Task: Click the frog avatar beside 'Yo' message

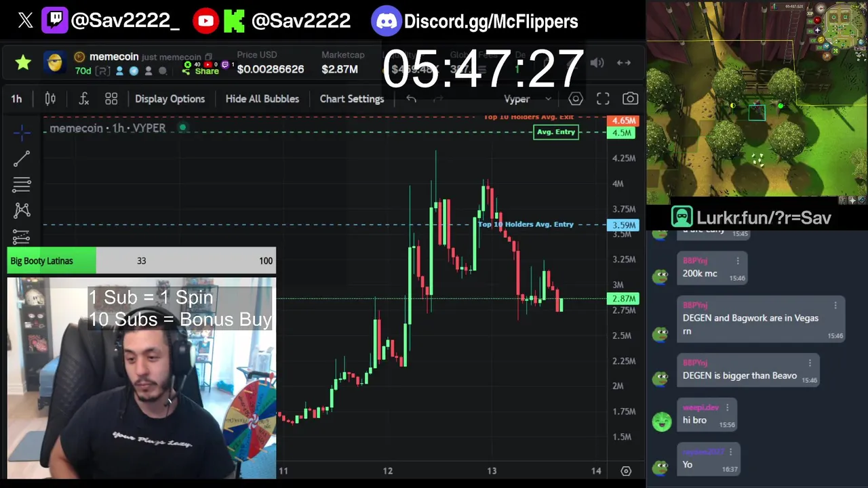Action: (660, 466)
